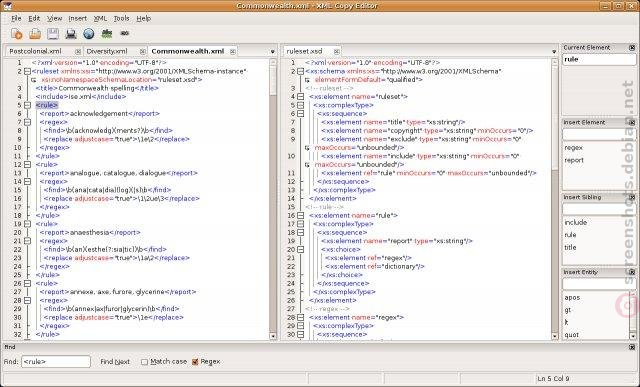Viewport: 640px width, 387px height.
Task: Open tab list dropdown of ruleset.xsd pane
Action: click(x=554, y=52)
